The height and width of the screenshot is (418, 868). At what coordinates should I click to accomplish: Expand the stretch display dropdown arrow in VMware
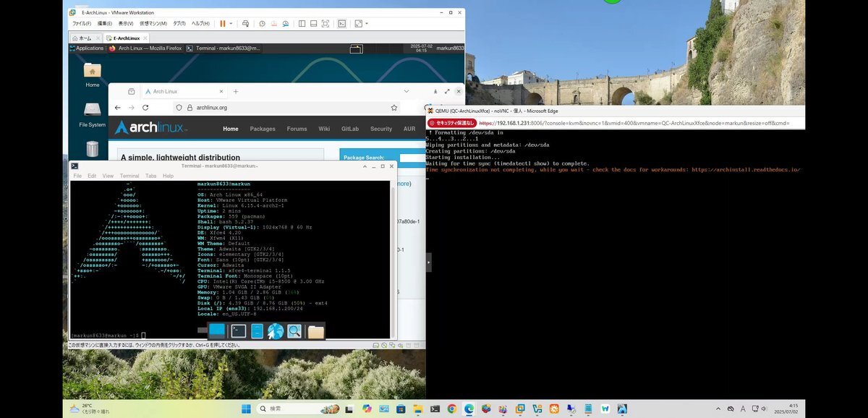pyautogui.click(x=367, y=23)
